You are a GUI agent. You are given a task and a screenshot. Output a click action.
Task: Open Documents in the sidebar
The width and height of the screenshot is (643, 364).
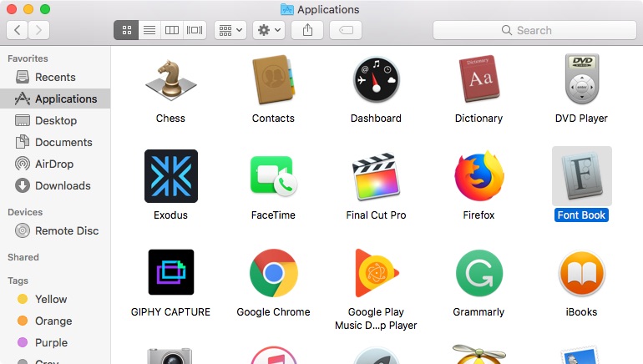(55, 142)
